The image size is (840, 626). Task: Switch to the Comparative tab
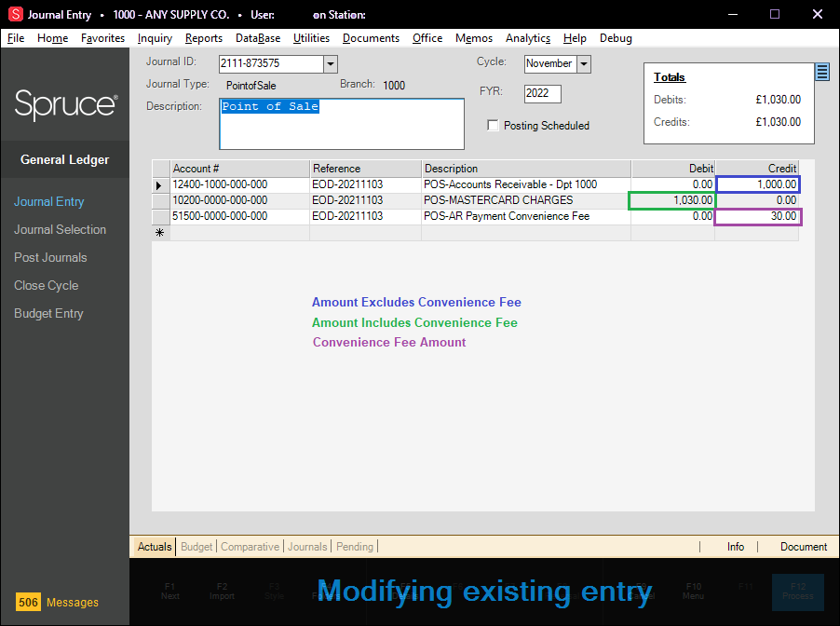pos(251,547)
